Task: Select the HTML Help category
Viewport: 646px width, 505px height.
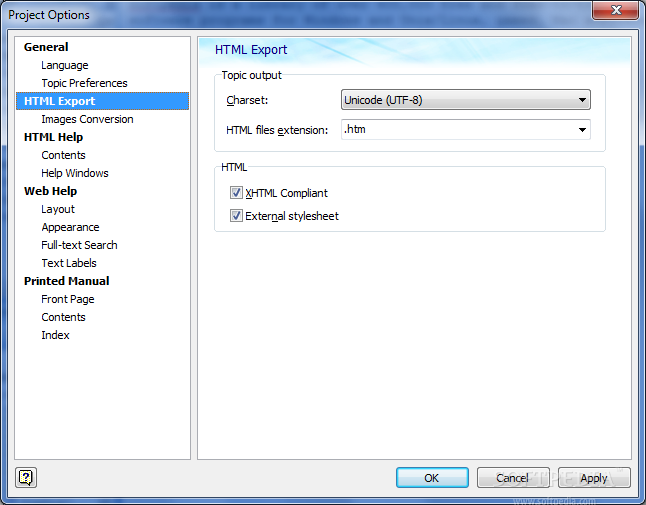Action: click(54, 137)
